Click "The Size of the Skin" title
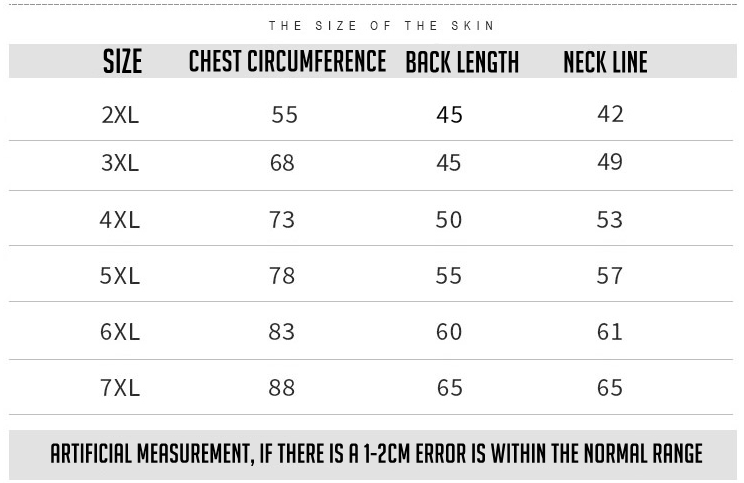Image resolution: width=744 pixels, height=483 pixels. coord(381,26)
